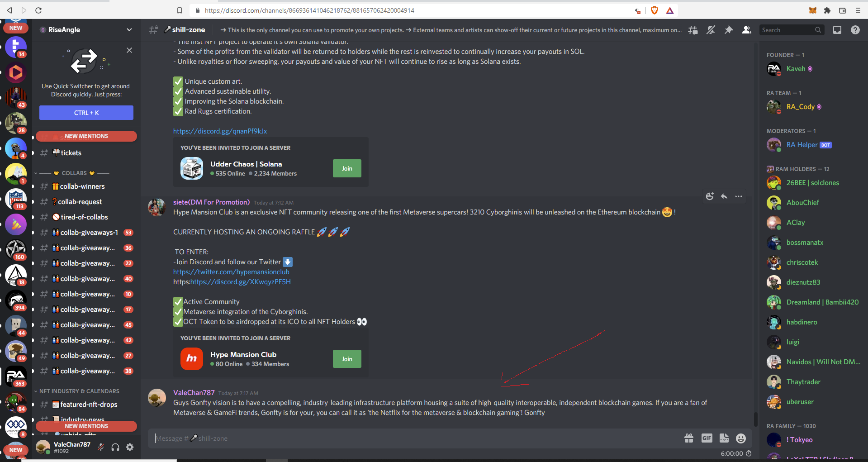Open the server icon with 160 notifications
The height and width of the screenshot is (462, 868).
pos(16,250)
